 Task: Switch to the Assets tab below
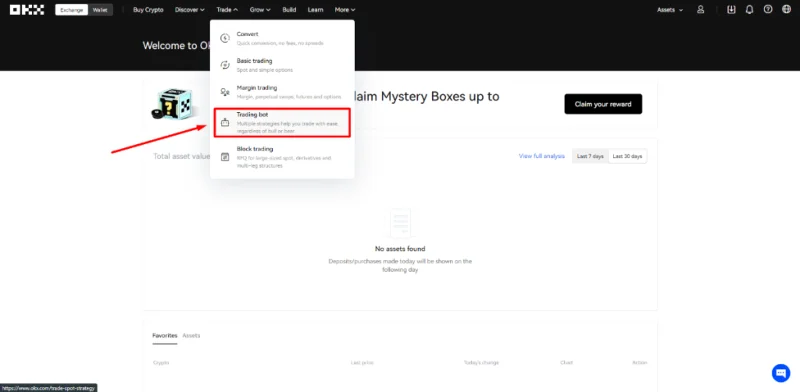(x=191, y=336)
